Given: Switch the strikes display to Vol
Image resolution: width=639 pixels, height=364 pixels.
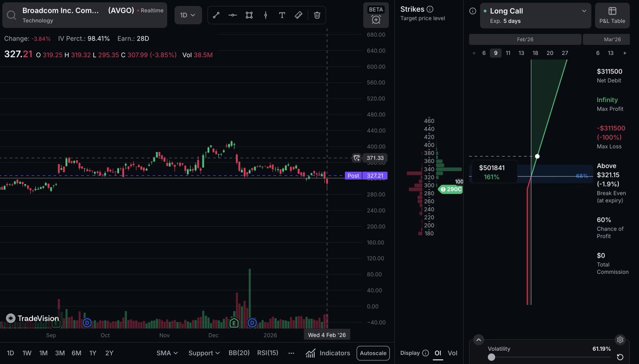Looking at the screenshot, I should pos(452,353).
